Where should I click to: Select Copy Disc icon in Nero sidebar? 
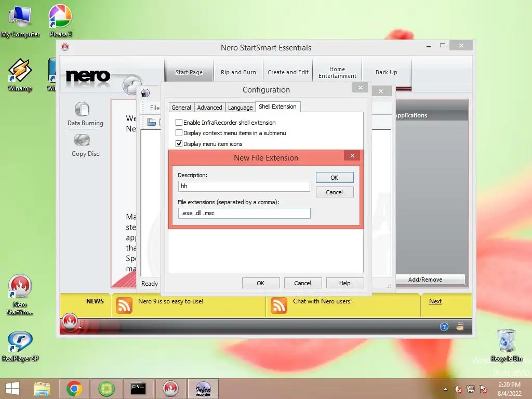tap(82, 140)
